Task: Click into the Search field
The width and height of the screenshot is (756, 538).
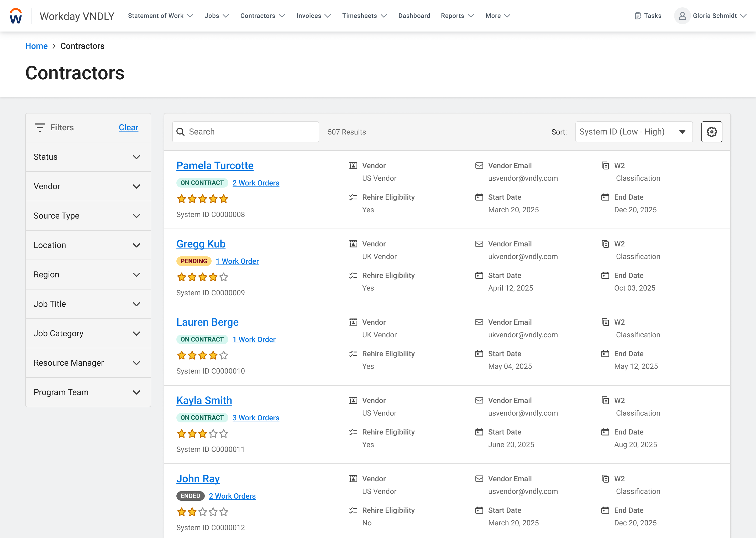Action: coord(245,132)
